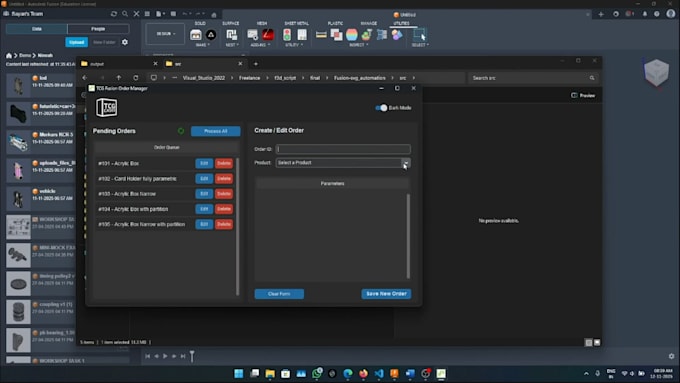
Task: Open the MESH ribbon tab
Action: point(262,23)
